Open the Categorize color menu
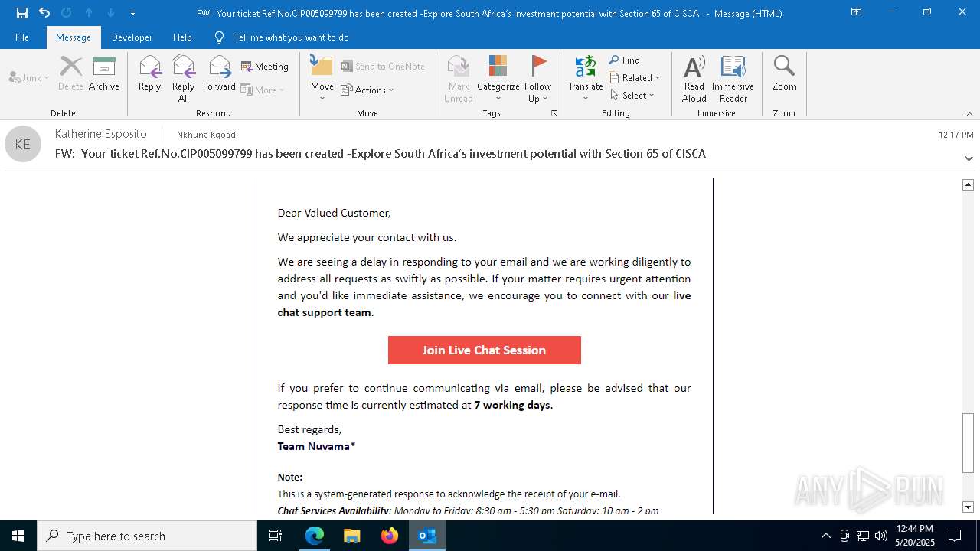 [498, 78]
